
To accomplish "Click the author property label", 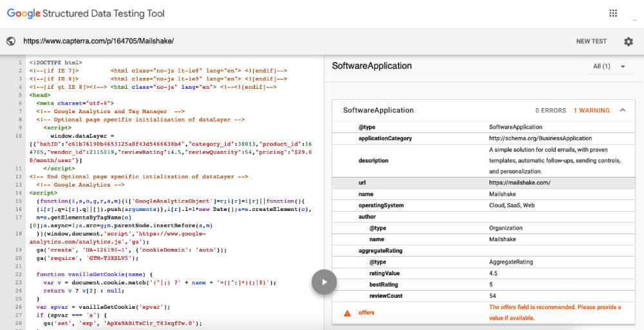I will (367, 217).
